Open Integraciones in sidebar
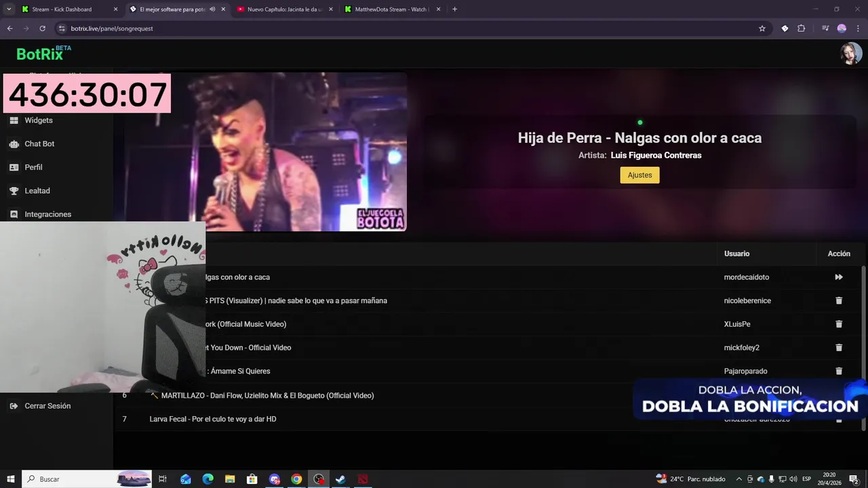The width and height of the screenshot is (868, 488). (x=47, y=214)
